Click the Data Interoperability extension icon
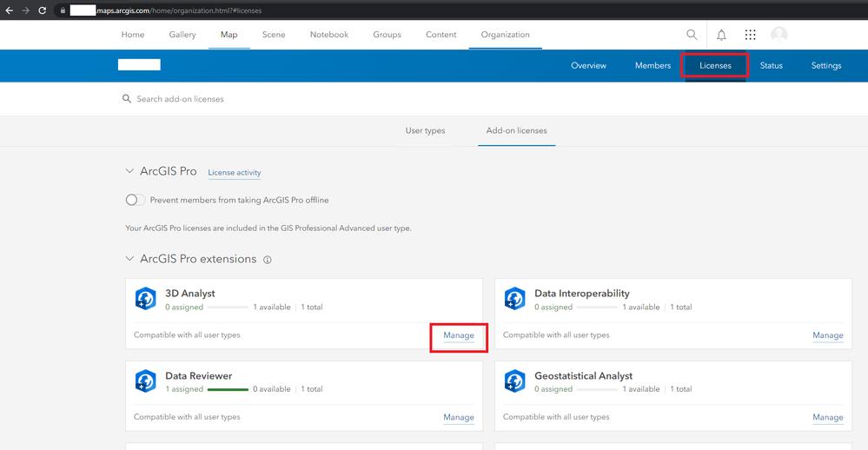 [515, 299]
